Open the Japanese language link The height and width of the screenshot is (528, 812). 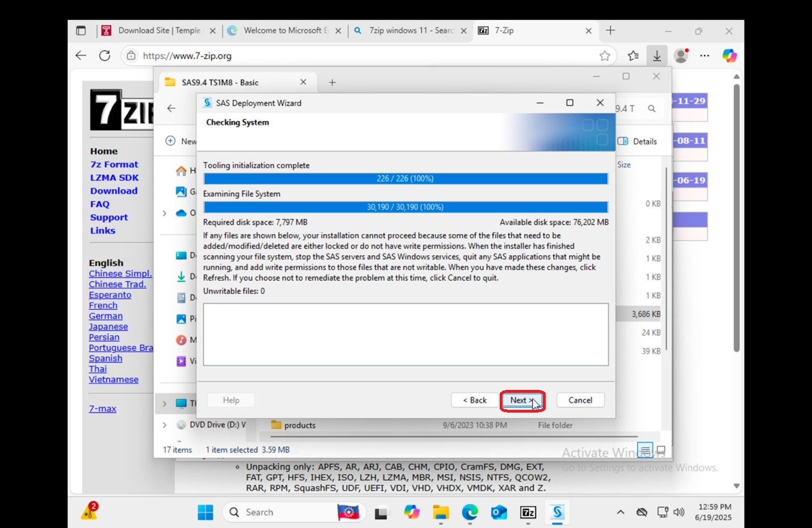click(x=108, y=327)
